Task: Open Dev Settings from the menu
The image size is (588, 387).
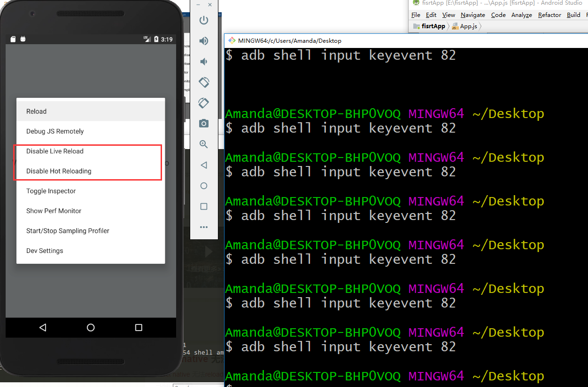Action: 45,251
